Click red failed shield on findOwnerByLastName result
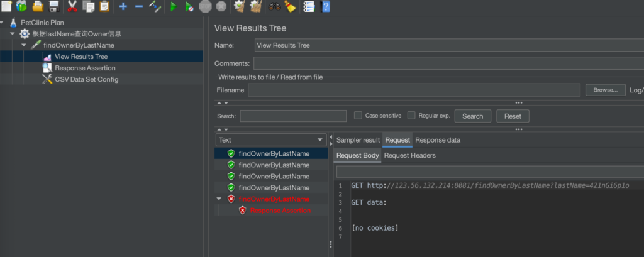Screen dimensions: 644x257 coord(231,199)
